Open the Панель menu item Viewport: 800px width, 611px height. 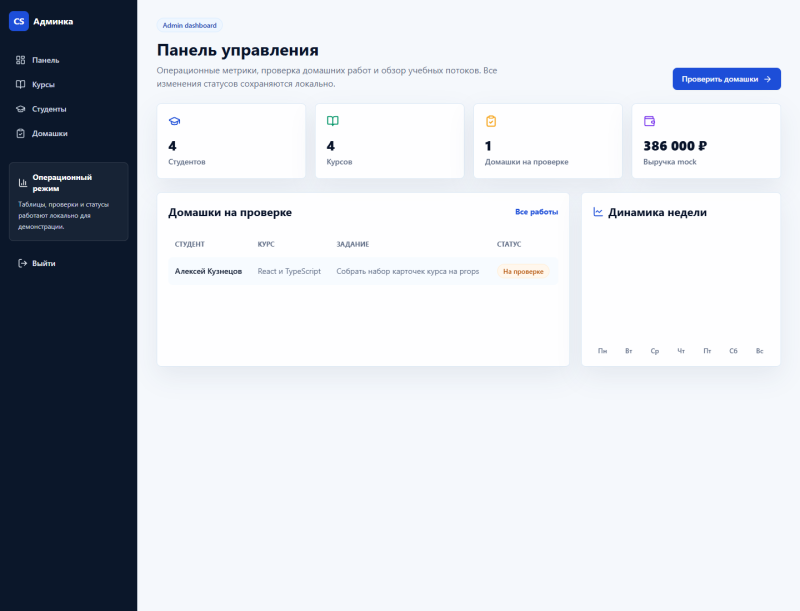(68, 60)
